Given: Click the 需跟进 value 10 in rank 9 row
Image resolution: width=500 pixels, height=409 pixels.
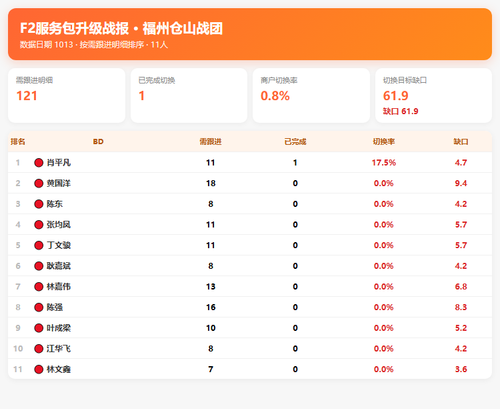Looking at the screenshot, I should [211, 328].
